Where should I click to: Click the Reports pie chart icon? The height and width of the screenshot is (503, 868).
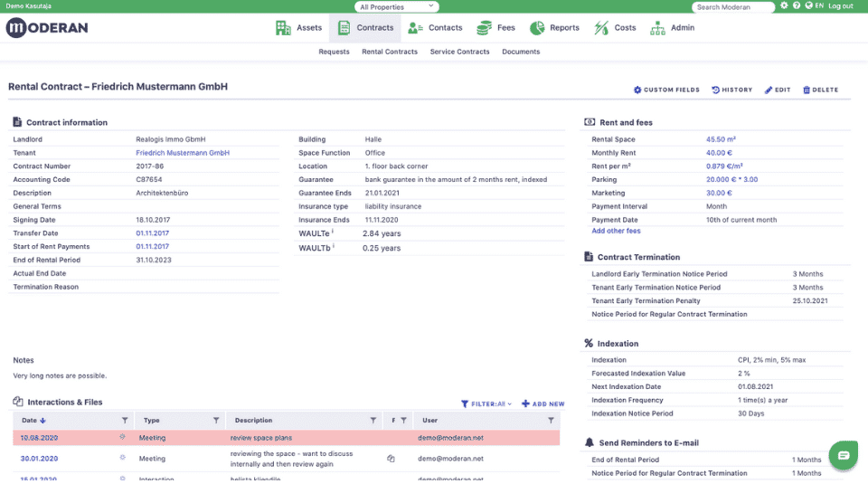pyautogui.click(x=537, y=28)
